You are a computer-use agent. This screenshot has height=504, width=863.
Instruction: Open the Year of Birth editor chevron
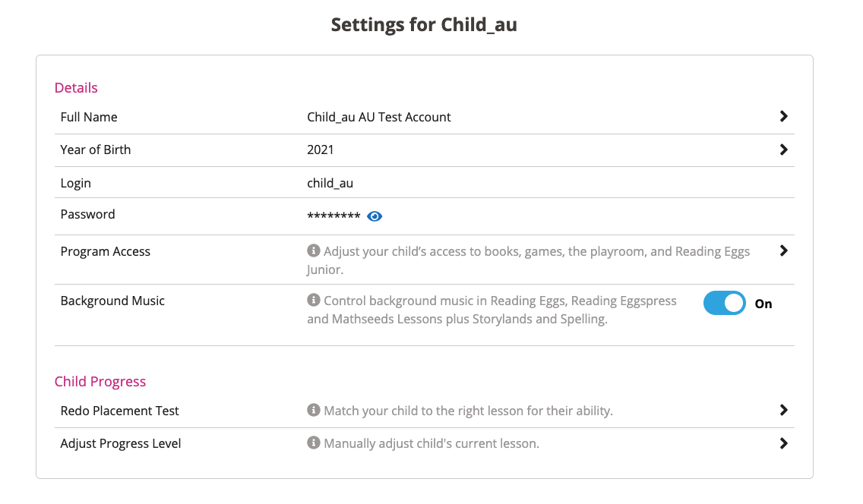pos(784,150)
